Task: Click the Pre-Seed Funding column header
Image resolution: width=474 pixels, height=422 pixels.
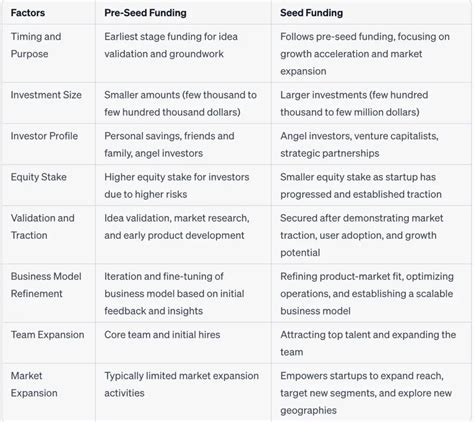Action: pyautogui.click(x=145, y=13)
